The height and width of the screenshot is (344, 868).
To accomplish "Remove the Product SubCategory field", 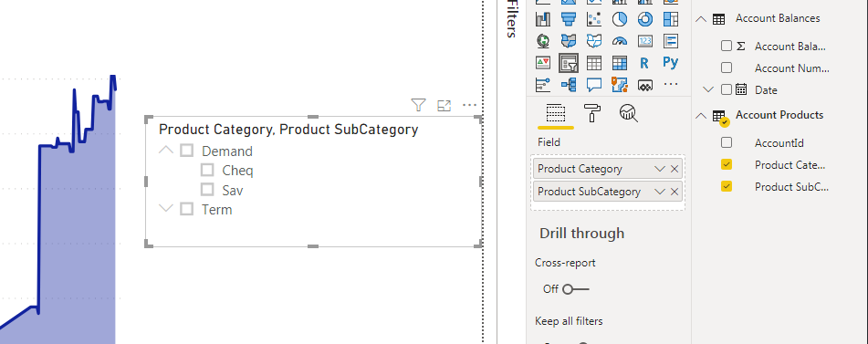I will (x=675, y=192).
